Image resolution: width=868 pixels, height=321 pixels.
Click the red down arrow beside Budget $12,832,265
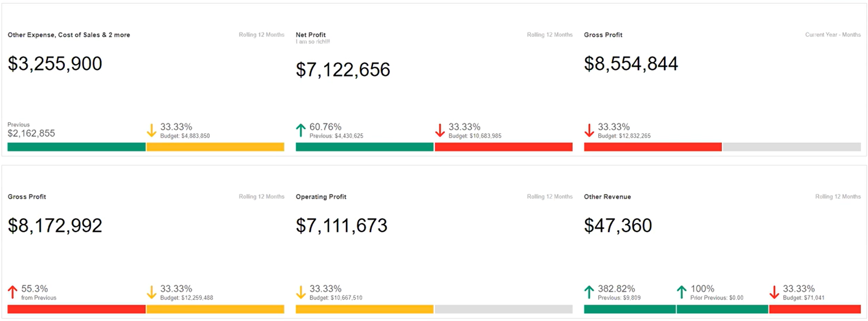coord(589,130)
